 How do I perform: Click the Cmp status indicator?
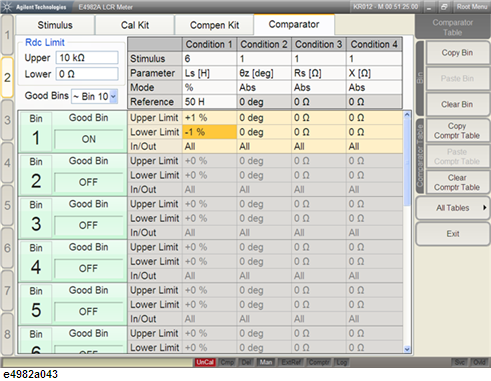click(227, 362)
